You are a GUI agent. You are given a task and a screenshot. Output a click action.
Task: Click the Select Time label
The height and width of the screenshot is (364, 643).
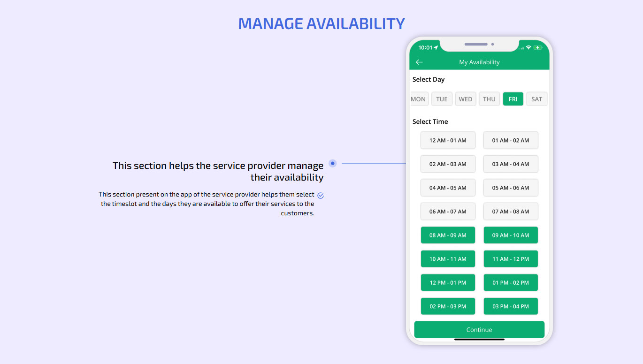[x=430, y=121]
